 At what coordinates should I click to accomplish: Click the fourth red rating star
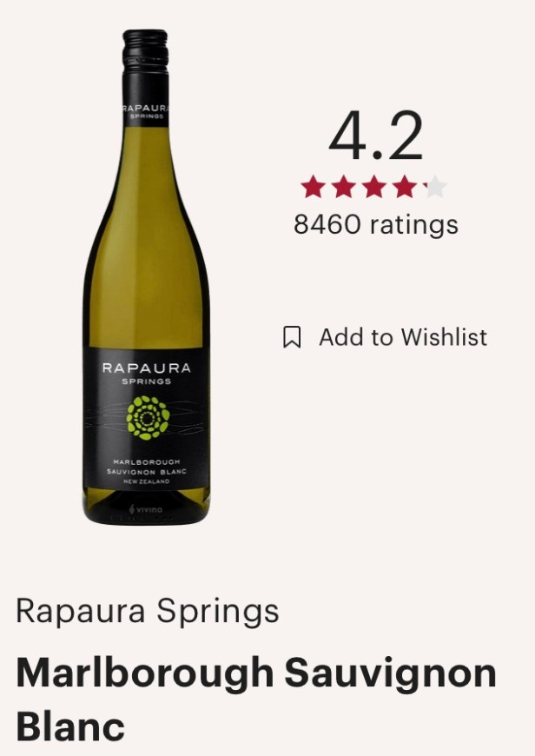(x=405, y=187)
